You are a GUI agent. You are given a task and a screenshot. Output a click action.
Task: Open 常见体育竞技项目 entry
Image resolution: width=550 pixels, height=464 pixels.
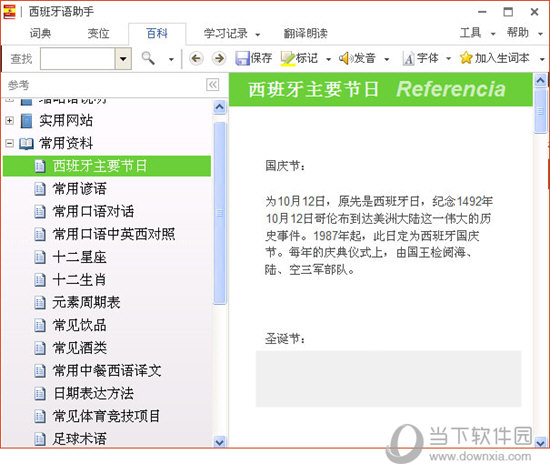106,416
